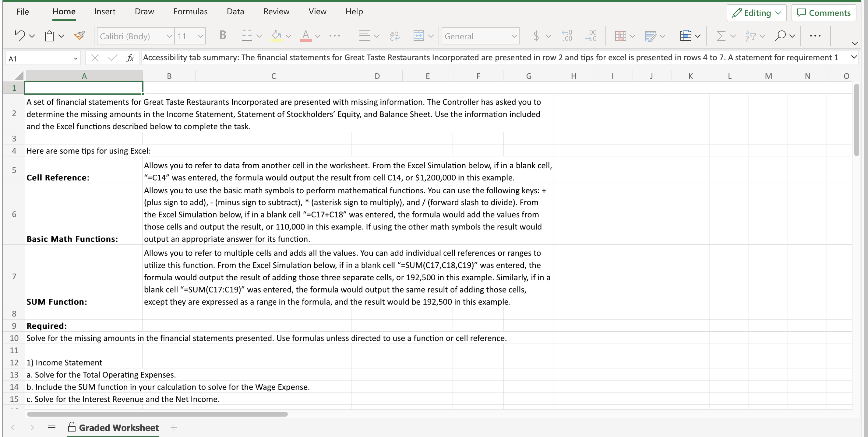Image resolution: width=868 pixels, height=437 pixels.
Task: Switch to the Formulas ribbon tab
Action: 190,11
